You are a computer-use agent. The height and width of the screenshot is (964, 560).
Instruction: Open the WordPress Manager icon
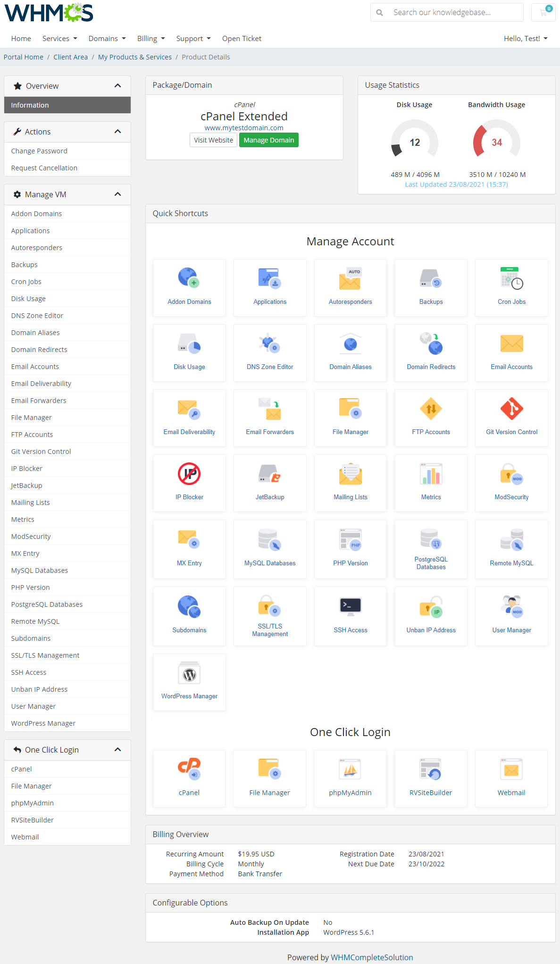(189, 673)
